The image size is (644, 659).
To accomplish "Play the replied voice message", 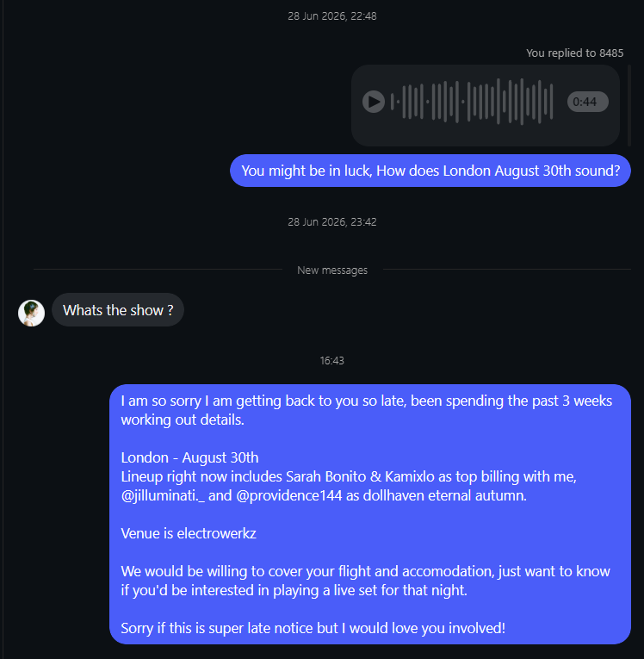I will [x=374, y=102].
